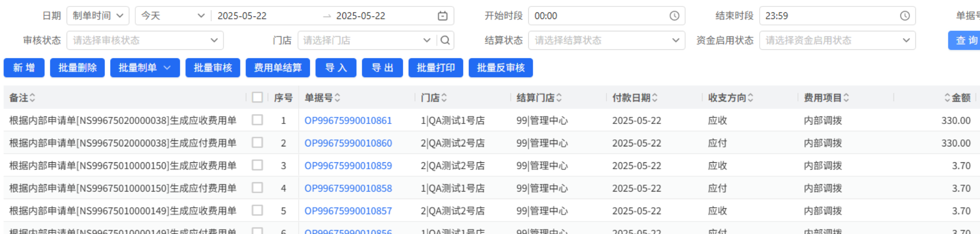Click the end date field 2025-05-22

tap(361, 16)
